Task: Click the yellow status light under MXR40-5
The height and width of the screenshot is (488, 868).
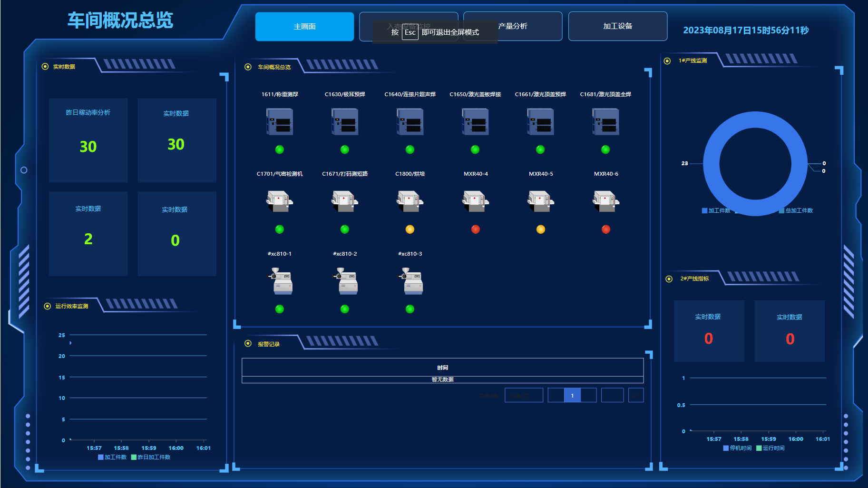Action: pyautogui.click(x=541, y=229)
